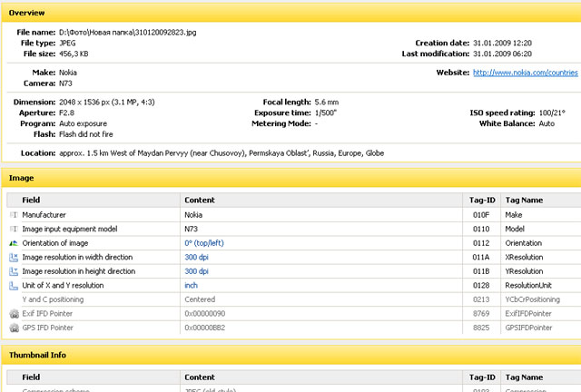
Task: Click the height direction resolution icon
Action: 13,271
